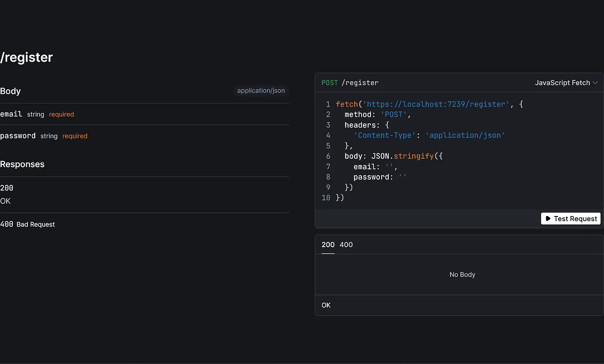Viewport: 604px width, 364px height.
Task: Click the required tag beside email
Action: [x=61, y=114]
